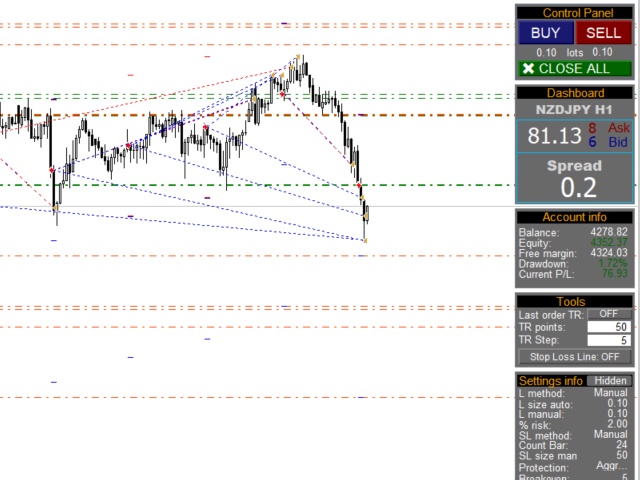Click the TR points input field

[x=609, y=327]
